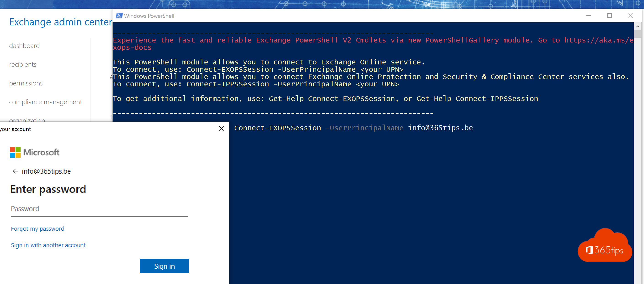Click Sign in with another account link

[x=48, y=245]
